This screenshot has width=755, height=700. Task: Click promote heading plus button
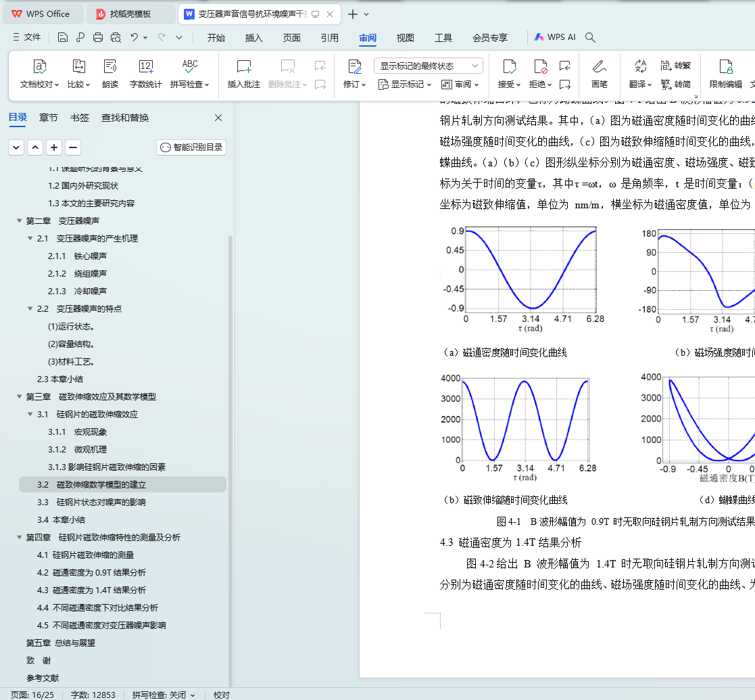(x=54, y=147)
